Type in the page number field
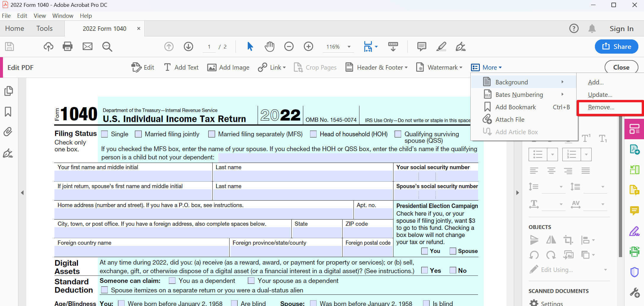644x306 pixels. coord(209,47)
